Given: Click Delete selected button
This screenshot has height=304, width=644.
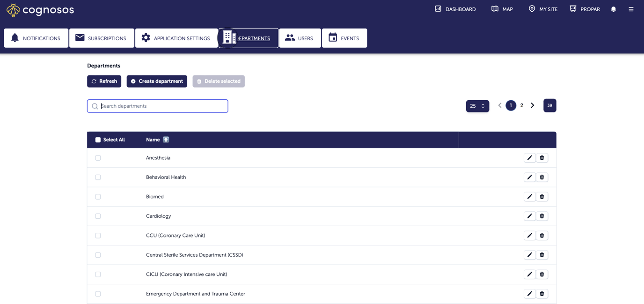Looking at the screenshot, I should [219, 82].
